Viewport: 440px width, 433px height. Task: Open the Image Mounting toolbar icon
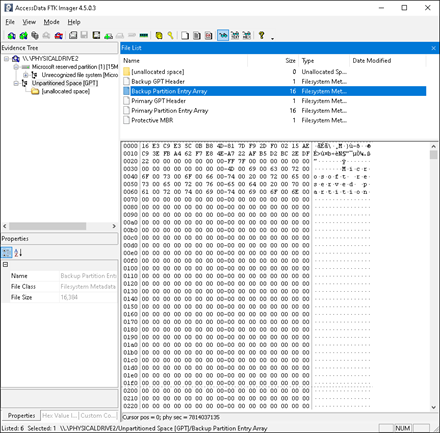(35, 35)
